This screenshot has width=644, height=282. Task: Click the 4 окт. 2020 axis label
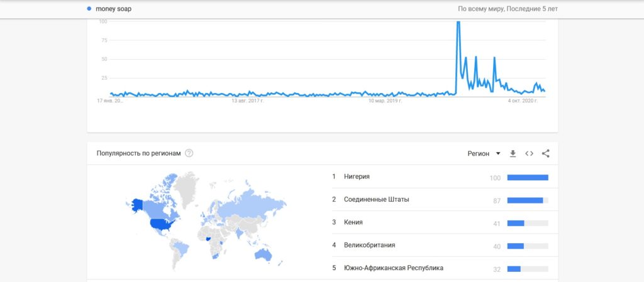(523, 100)
